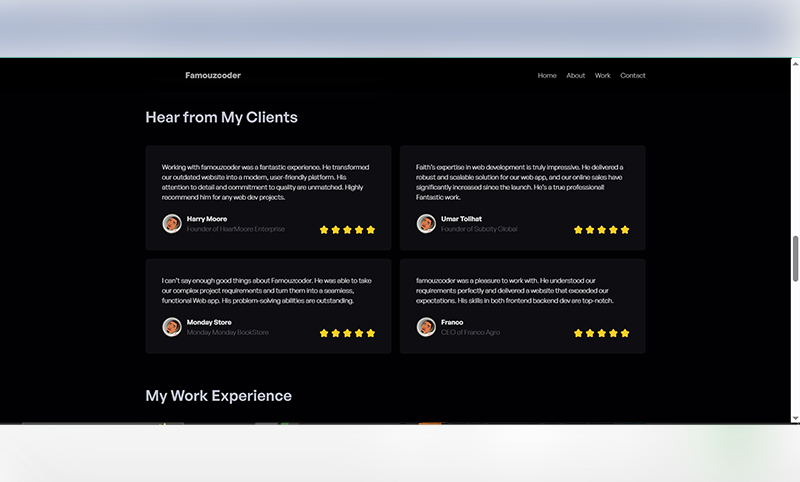Open the Home navigation link
The image size is (800, 482).
(x=547, y=76)
